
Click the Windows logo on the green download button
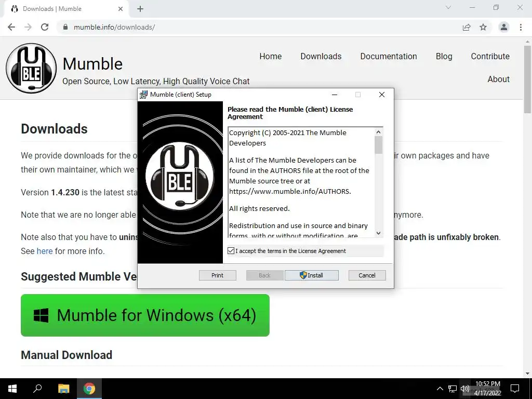point(41,315)
